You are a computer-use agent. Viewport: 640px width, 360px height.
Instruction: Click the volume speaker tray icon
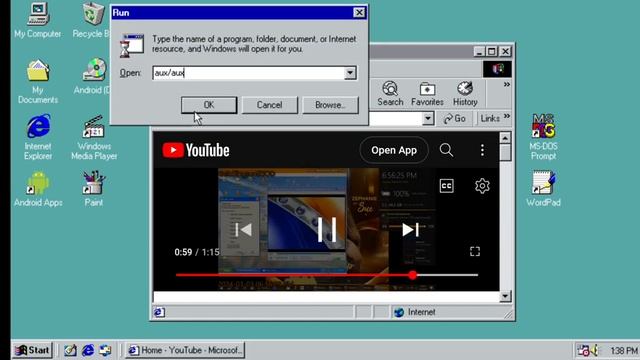(594, 350)
